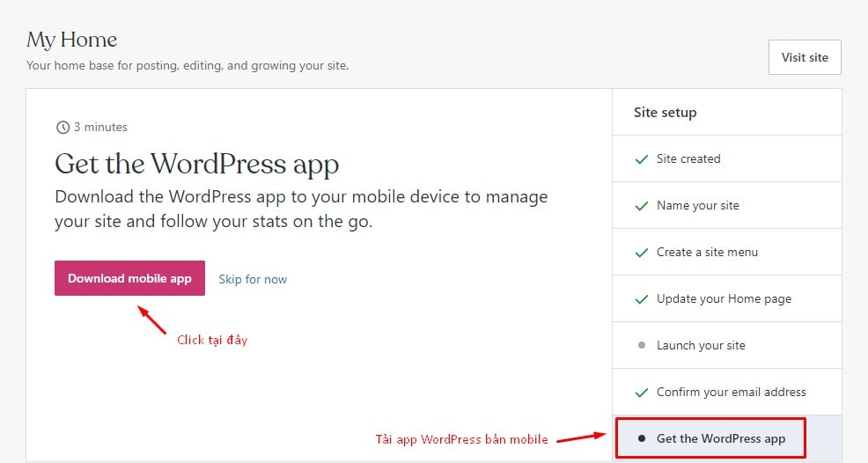Screen dimensions: 868x463
Task: Select the Launch your site step
Action: [x=727, y=345]
